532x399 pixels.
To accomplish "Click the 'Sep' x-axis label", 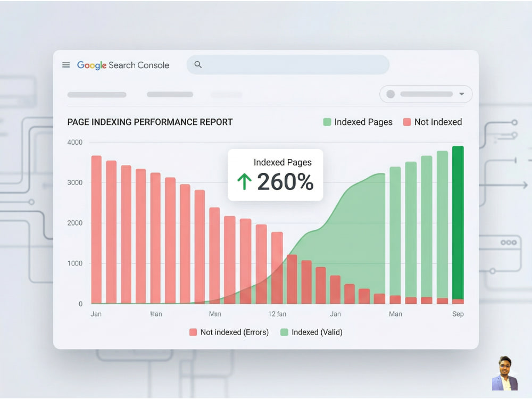I will coord(458,314).
